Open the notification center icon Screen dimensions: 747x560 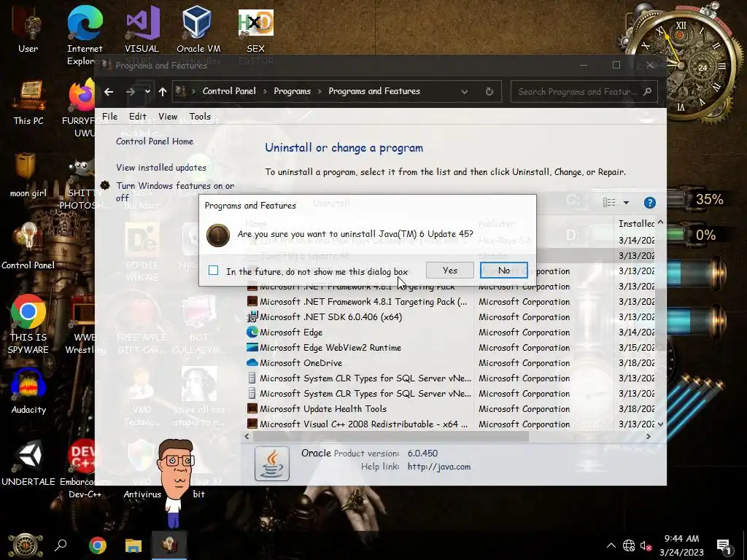(x=724, y=546)
